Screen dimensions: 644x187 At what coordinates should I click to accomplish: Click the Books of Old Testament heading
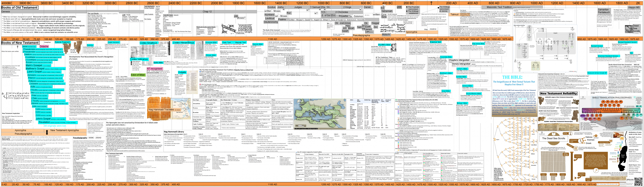(20, 8)
